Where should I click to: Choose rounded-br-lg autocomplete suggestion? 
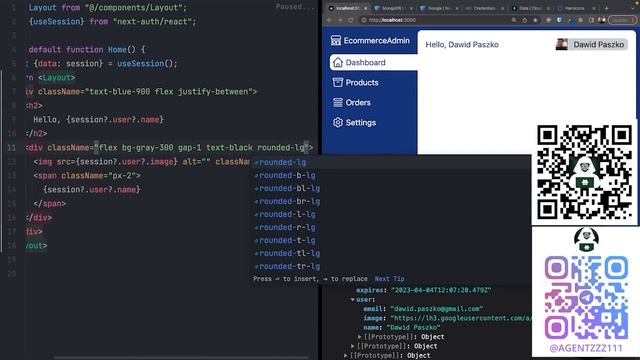(x=391, y=201)
